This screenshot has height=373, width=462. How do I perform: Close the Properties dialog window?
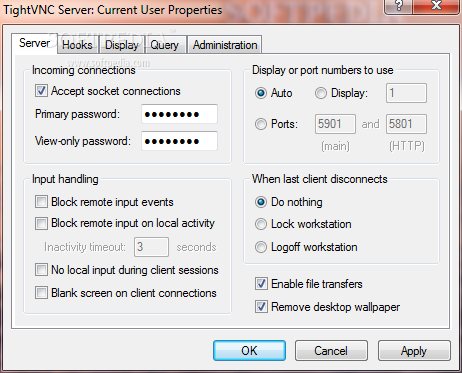tap(436, 6)
